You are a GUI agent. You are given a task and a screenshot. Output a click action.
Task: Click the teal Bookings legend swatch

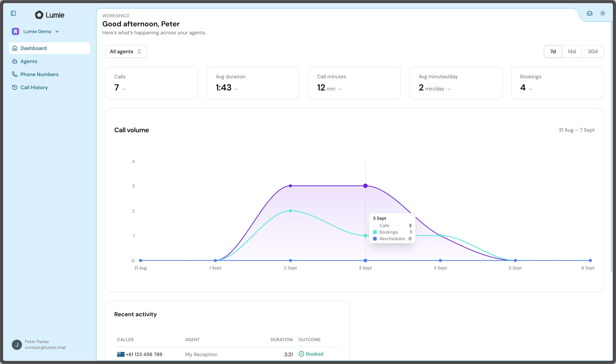[x=375, y=232]
